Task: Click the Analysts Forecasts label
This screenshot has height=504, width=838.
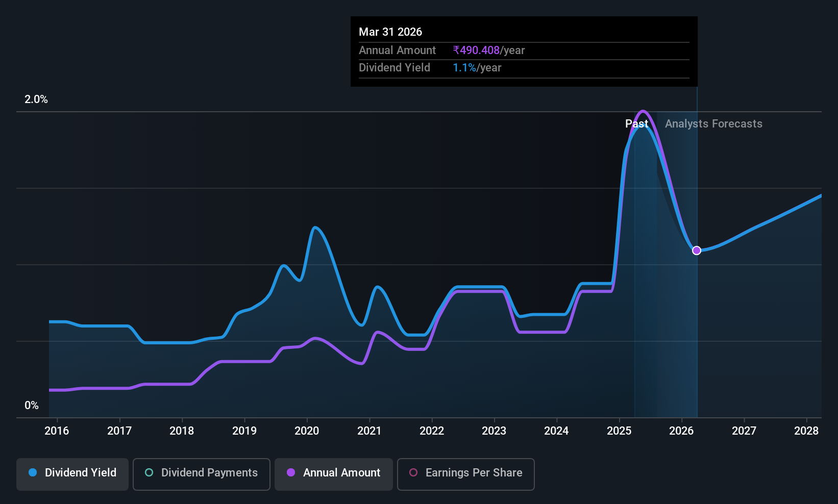Action: pyautogui.click(x=713, y=123)
